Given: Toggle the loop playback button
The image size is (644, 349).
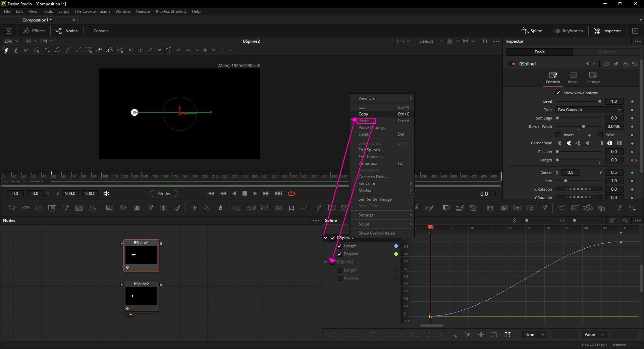Looking at the screenshot, I should (291, 194).
